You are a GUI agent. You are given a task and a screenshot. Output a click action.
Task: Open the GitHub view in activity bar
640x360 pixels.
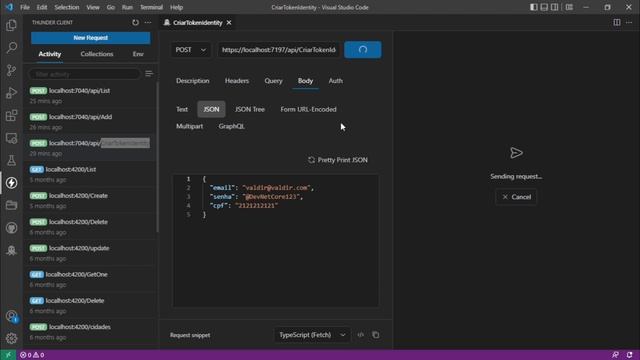tap(11, 228)
